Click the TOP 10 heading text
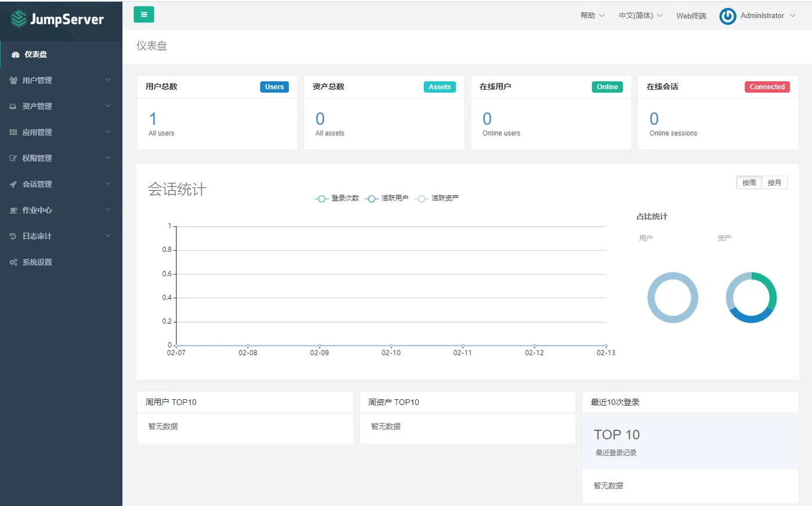The image size is (812, 506). point(617,435)
